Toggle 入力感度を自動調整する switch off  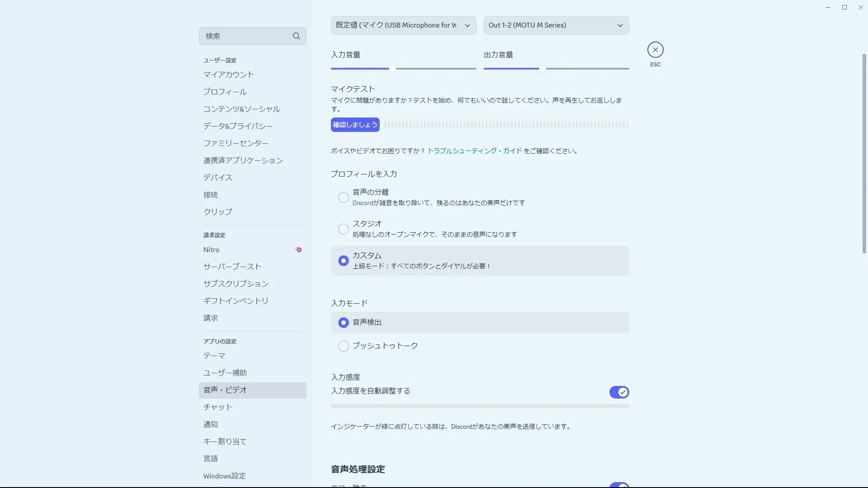(x=619, y=392)
